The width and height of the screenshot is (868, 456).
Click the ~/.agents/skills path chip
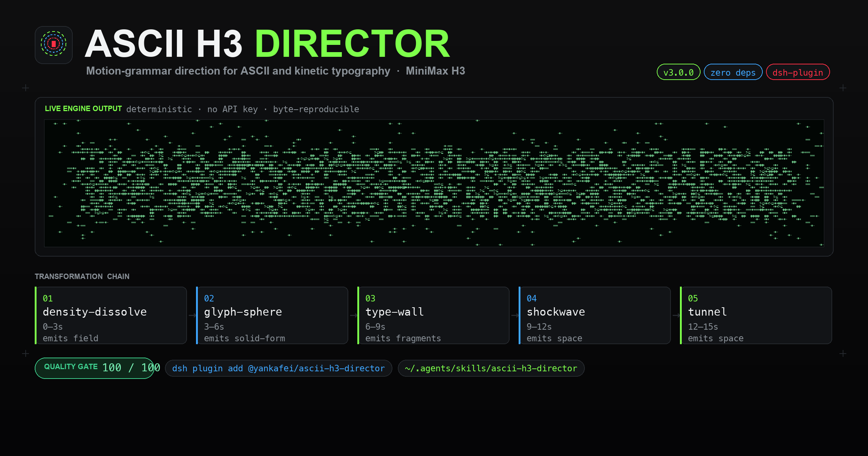tap(491, 368)
